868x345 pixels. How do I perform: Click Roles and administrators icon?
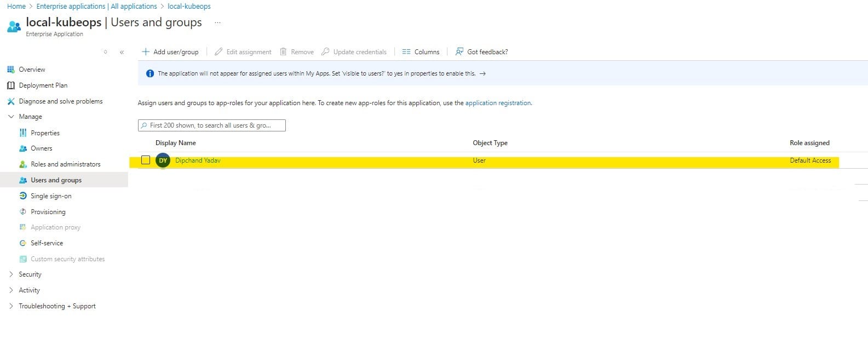point(22,164)
